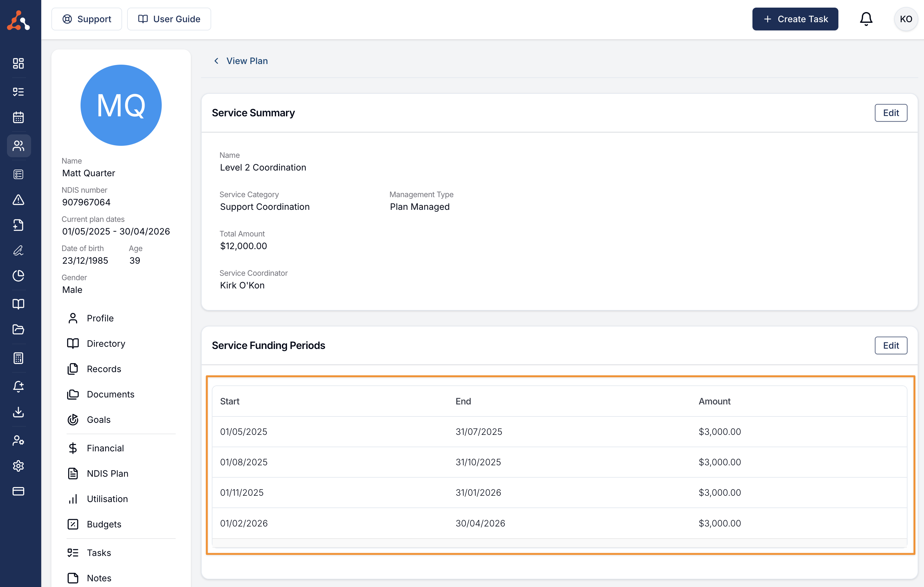Edit the Service Funding Periods section

click(x=891, y=346)
